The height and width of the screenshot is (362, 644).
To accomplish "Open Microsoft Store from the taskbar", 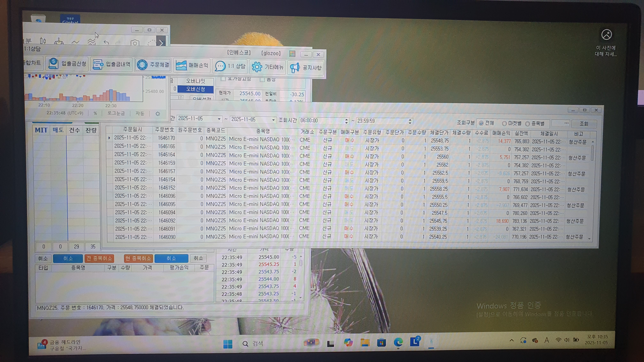I will [x=382, y=343].
